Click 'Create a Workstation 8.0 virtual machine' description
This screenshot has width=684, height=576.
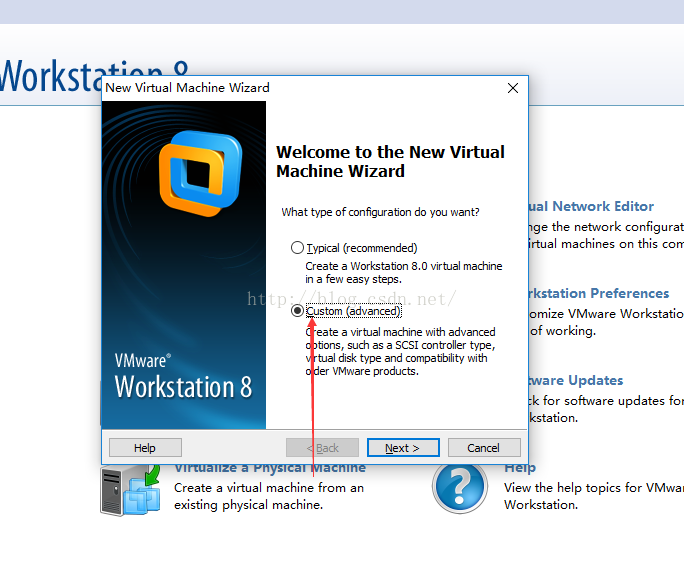tap(404, 272)
